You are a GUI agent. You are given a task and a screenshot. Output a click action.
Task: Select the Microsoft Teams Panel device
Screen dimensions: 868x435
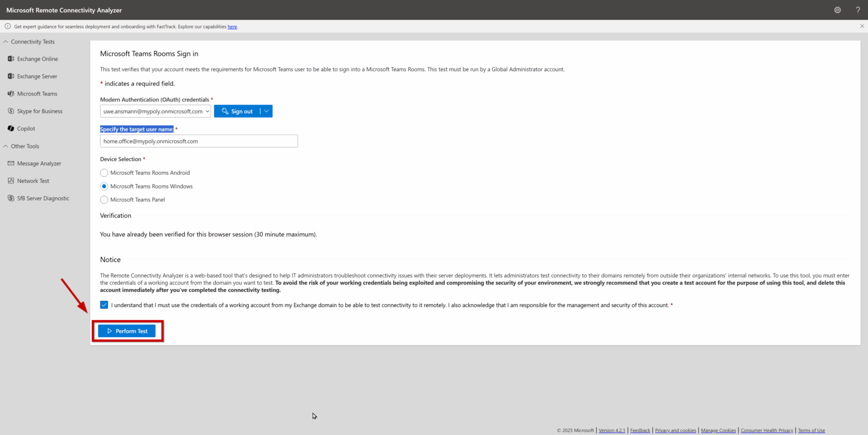[104, 200]
